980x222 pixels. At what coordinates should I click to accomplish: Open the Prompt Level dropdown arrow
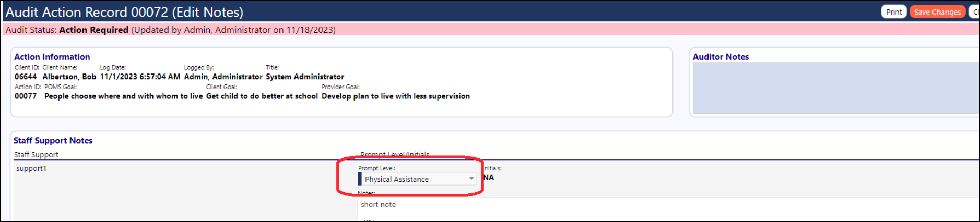point(471,179)
